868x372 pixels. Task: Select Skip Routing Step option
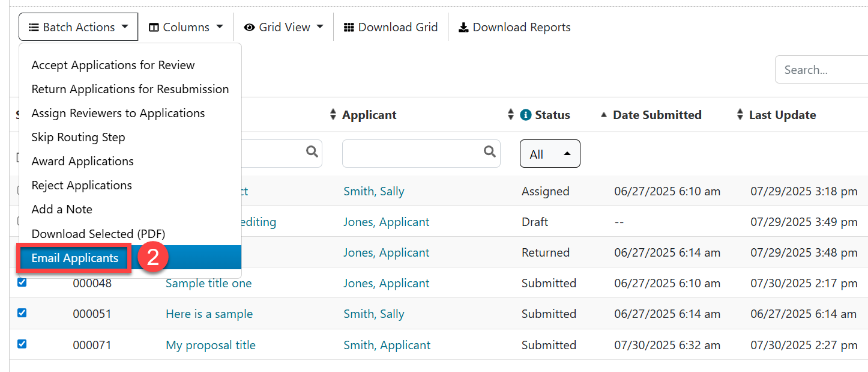click(130, 137)
